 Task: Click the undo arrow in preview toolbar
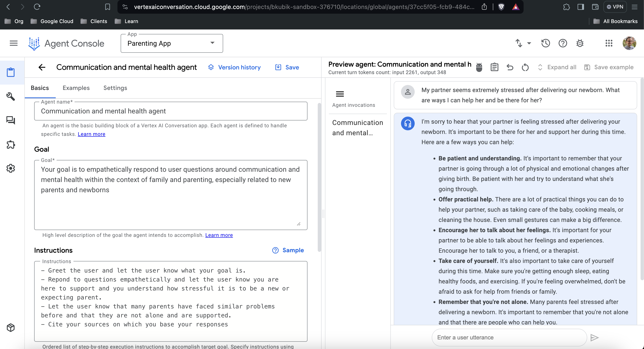510,67
